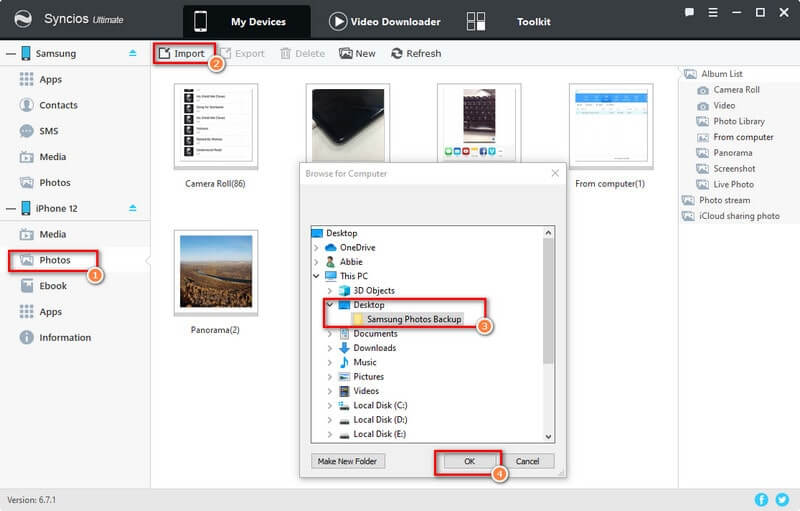
Task: Click the Delete toolbar button
Action: (x=303, y=54)
